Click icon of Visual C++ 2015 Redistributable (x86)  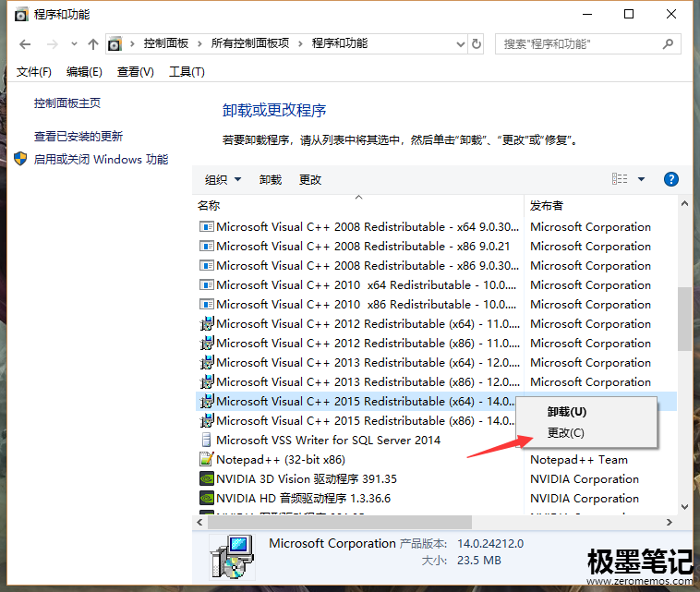(x=207, y=420)
